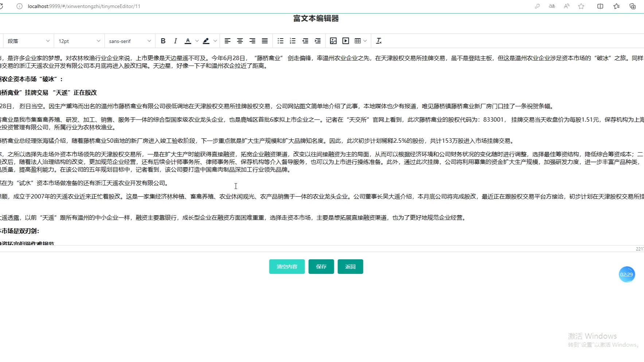Click bold heading containing “天遥”正在股改
Viewport: 644px width, 362px height.
(x=48, y=93)
